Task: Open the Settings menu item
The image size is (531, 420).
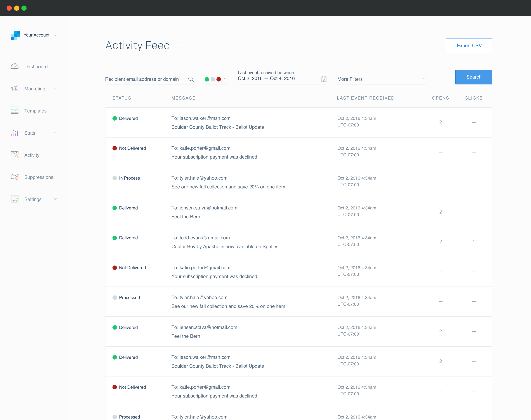Action: click(x=33, y=199)
